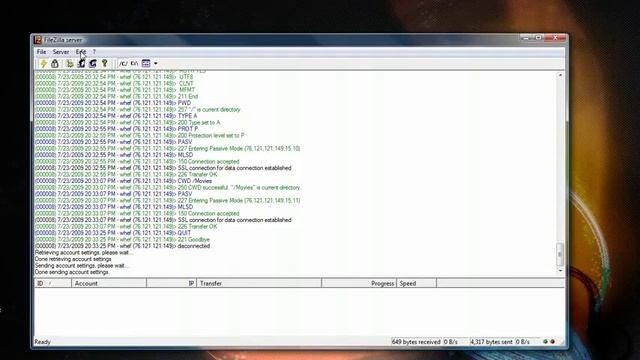Screen dimensions: 640x360
Task: Click the Speed column header
Action: (x=416, y=283)
